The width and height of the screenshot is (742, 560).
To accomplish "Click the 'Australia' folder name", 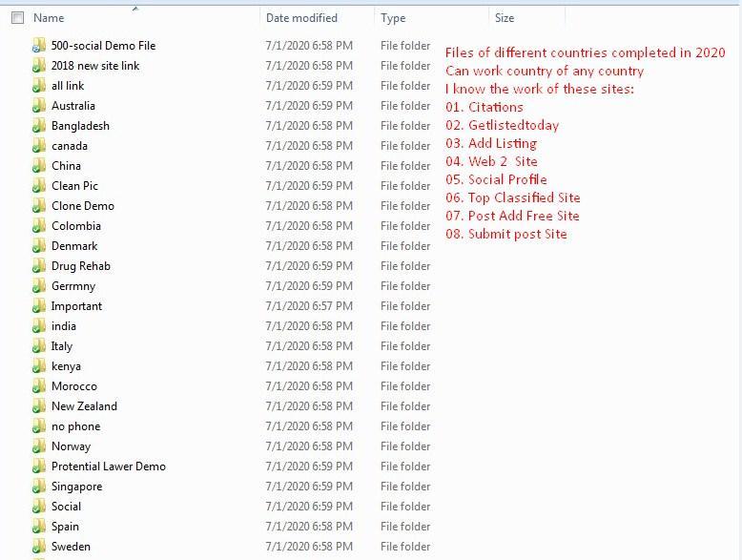I will click(x=73, y=106).
